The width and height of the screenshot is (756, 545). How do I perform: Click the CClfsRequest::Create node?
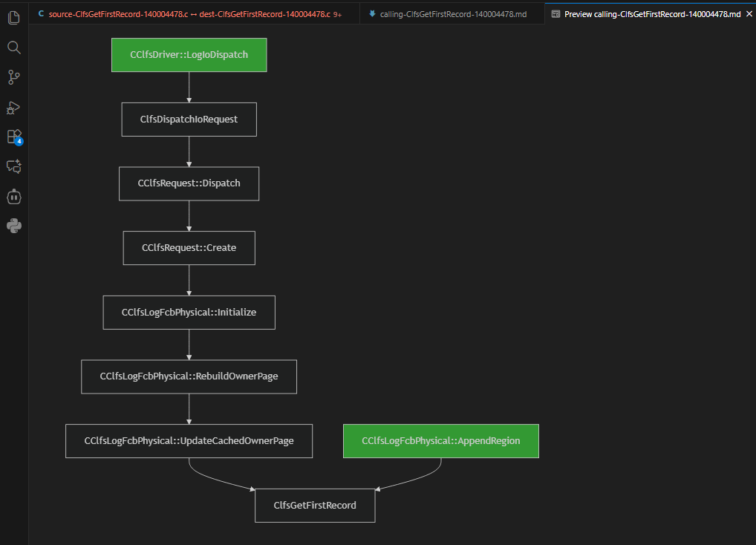coord(189,248)
